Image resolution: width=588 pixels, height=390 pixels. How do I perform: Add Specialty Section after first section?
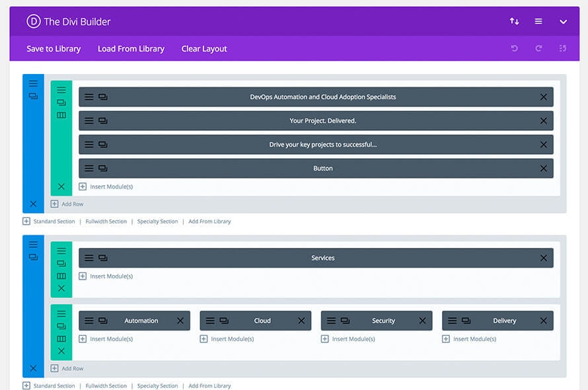point(157,221)
